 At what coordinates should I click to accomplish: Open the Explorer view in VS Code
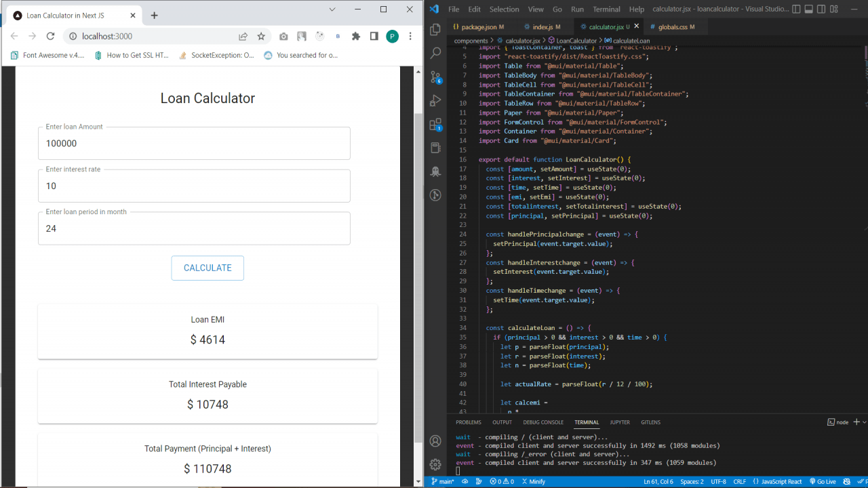(435, 29)
